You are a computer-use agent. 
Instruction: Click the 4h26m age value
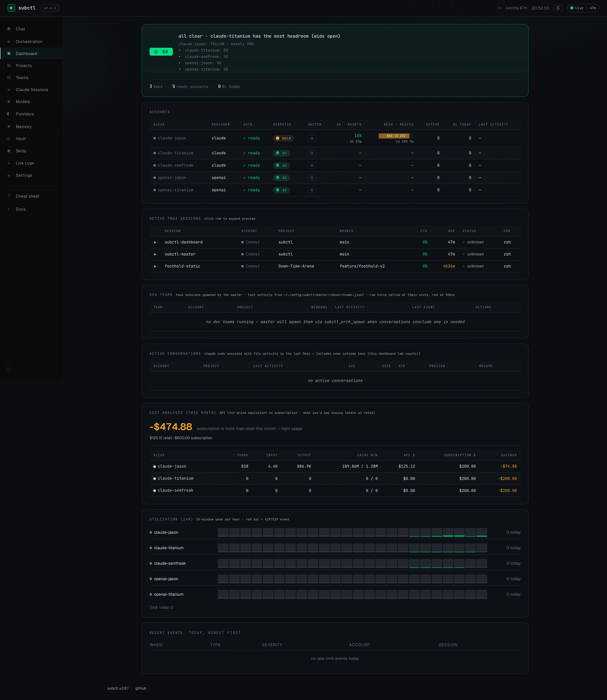449,266
